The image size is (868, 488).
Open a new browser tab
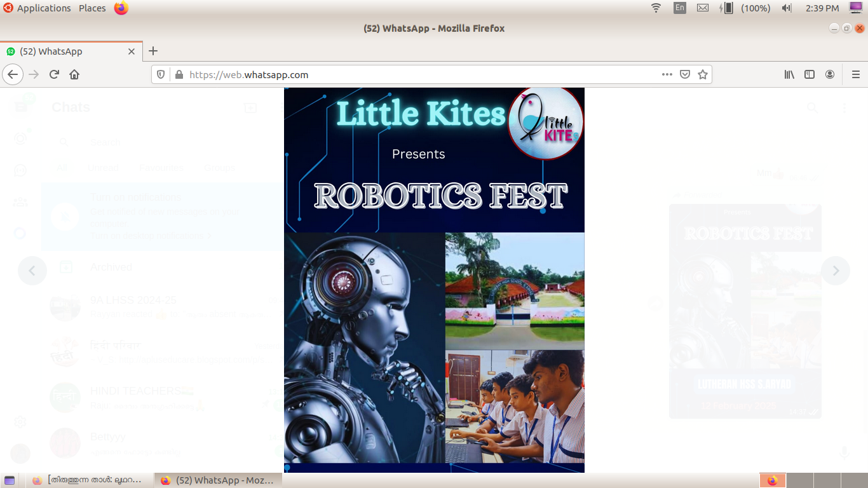[x=153, y=51]
